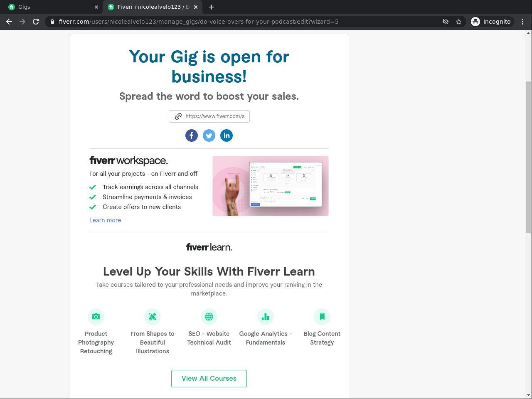
Task: Switch to the Gigs tab
Action: [x=51, y=7]
